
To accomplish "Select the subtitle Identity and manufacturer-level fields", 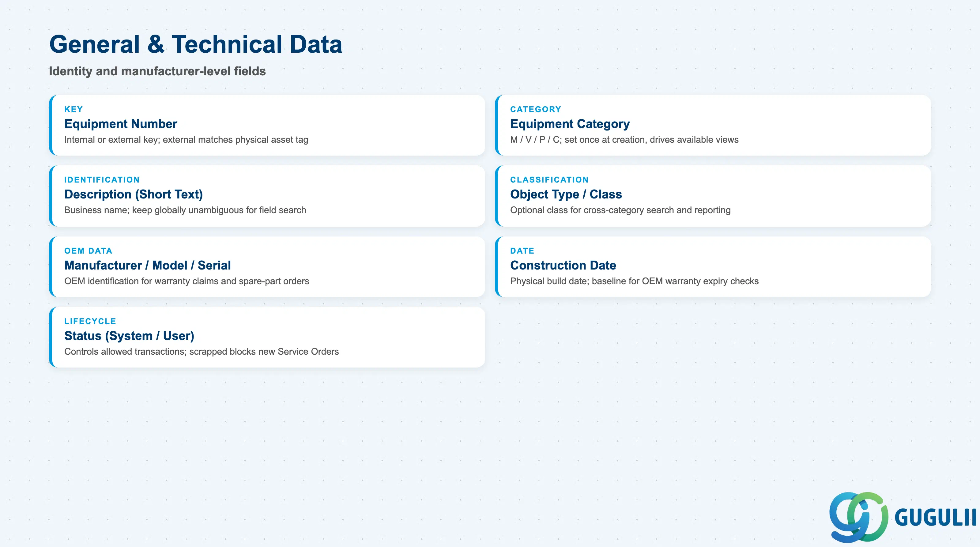I will tap(157, 71).
